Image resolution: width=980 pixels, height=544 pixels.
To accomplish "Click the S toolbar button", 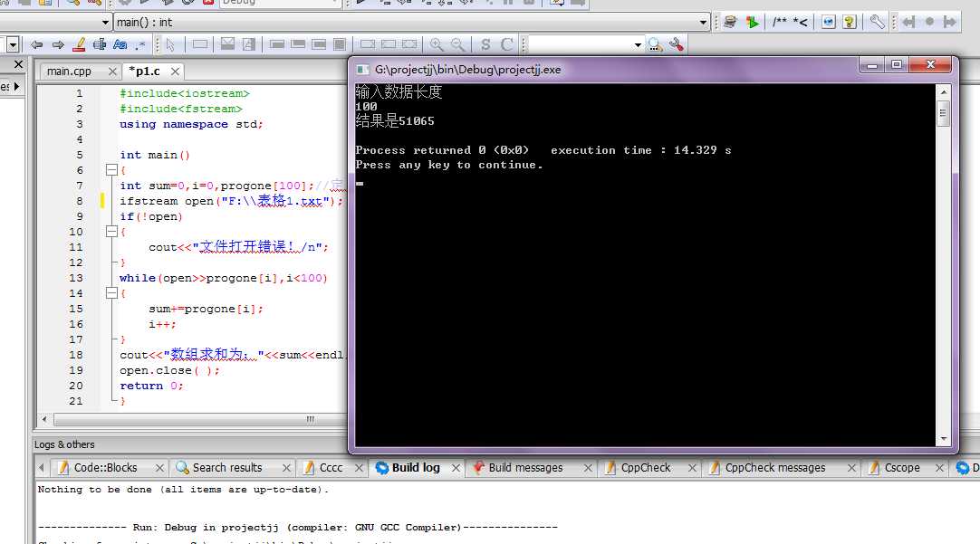I will (485, 44).
